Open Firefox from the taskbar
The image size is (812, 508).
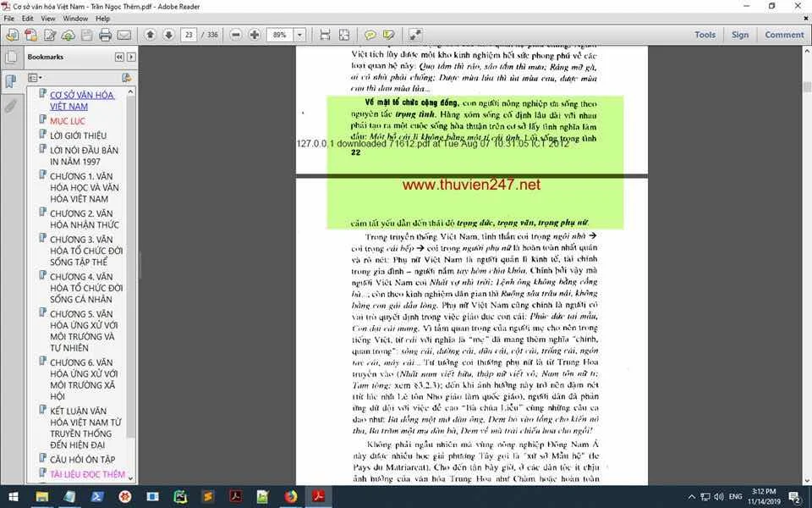point(290,497)
